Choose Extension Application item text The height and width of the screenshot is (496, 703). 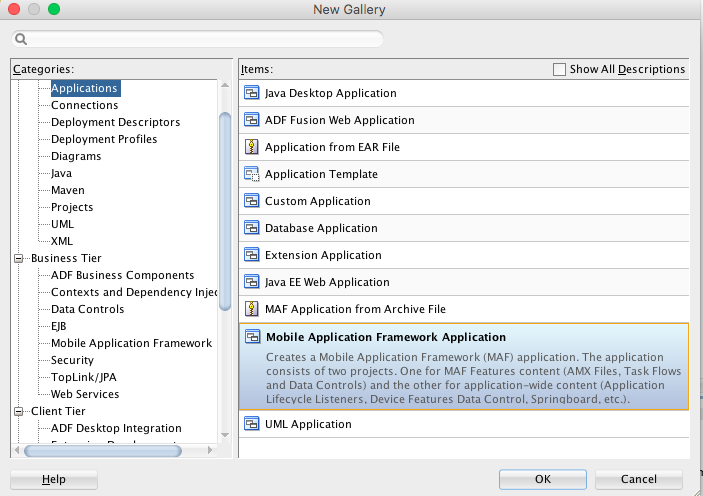tap(323, 255)
